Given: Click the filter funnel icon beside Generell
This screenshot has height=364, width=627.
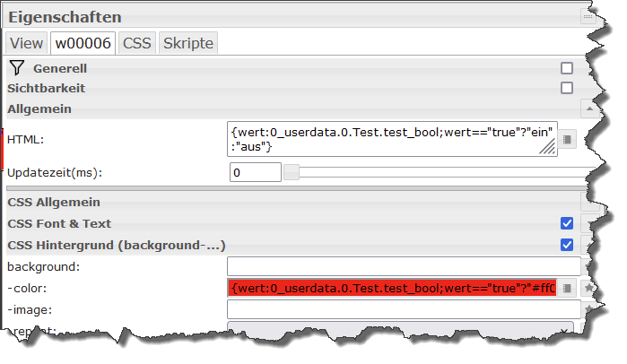Looking at the screenshot, I should pos(17,68).
